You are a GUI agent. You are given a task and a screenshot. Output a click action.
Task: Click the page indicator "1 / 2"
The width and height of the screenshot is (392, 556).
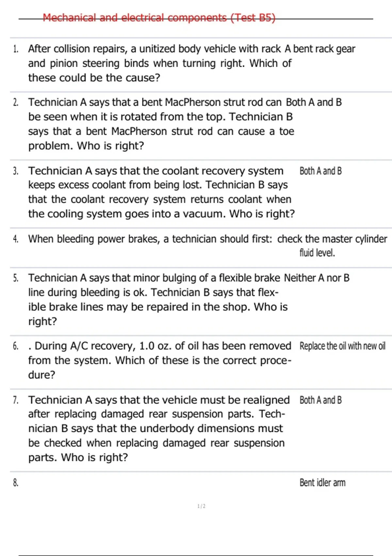pyautogui.click(x=201, y=506)
